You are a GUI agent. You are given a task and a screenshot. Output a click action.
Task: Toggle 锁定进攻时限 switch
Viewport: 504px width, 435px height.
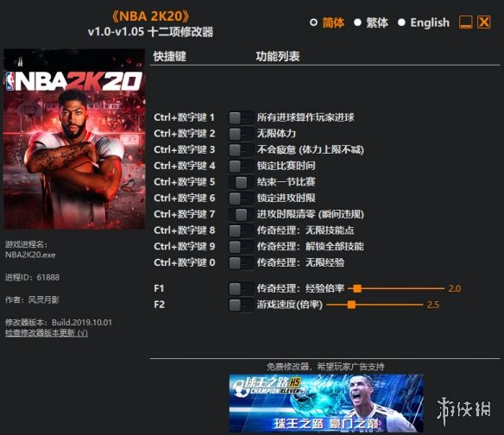[241, 199]
